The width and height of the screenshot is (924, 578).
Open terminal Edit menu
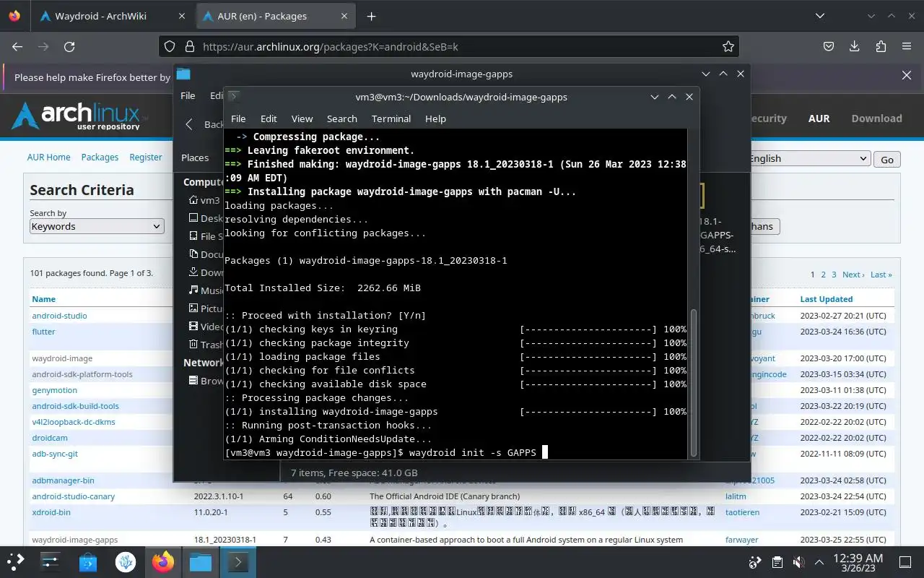tap(269, 118)
